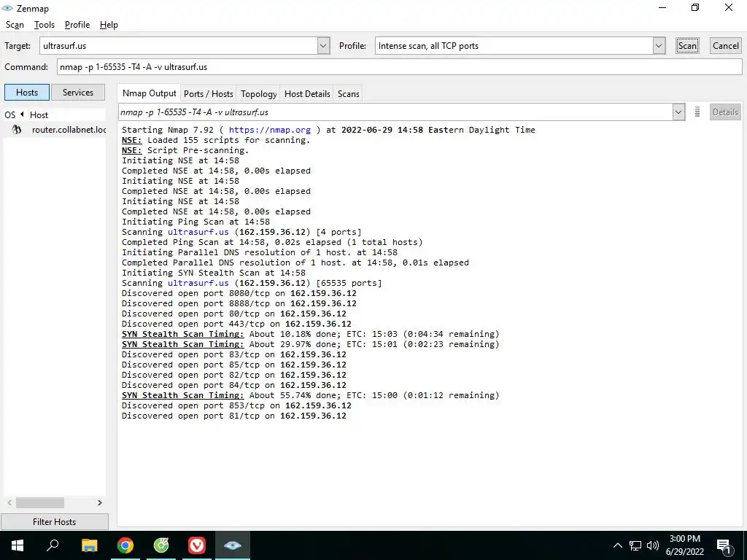Click the Command input field
The height and width of the screenshot is (560, 747).
pos(399,66)
